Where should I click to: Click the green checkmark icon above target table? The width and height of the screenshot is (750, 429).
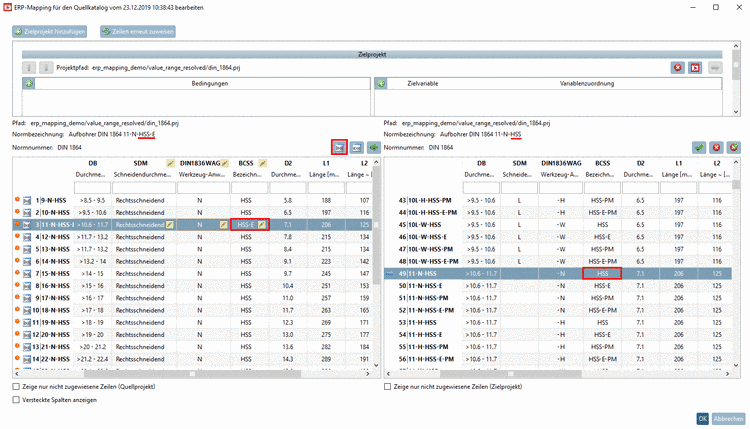699,147
